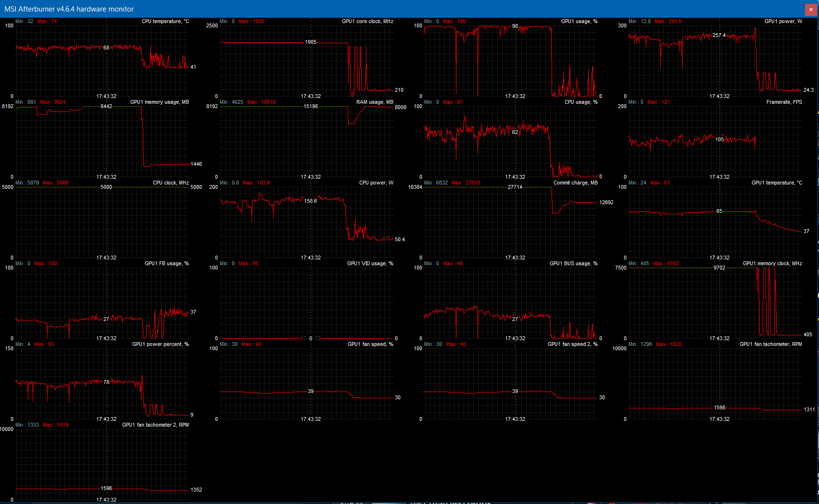819x504 pixels.
Task: Click the 'Max : 87' CPU usage label
Action: click(453, 102)
